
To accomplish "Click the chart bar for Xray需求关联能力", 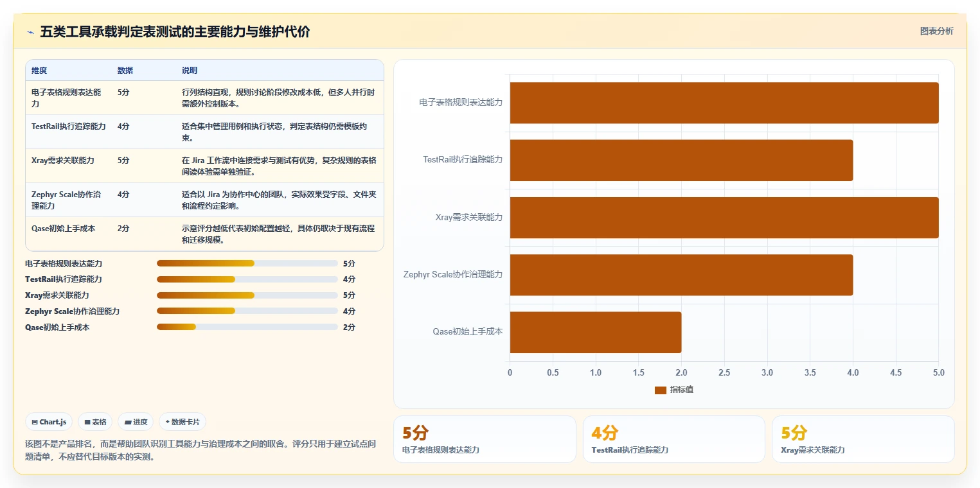I will [724, 217].
